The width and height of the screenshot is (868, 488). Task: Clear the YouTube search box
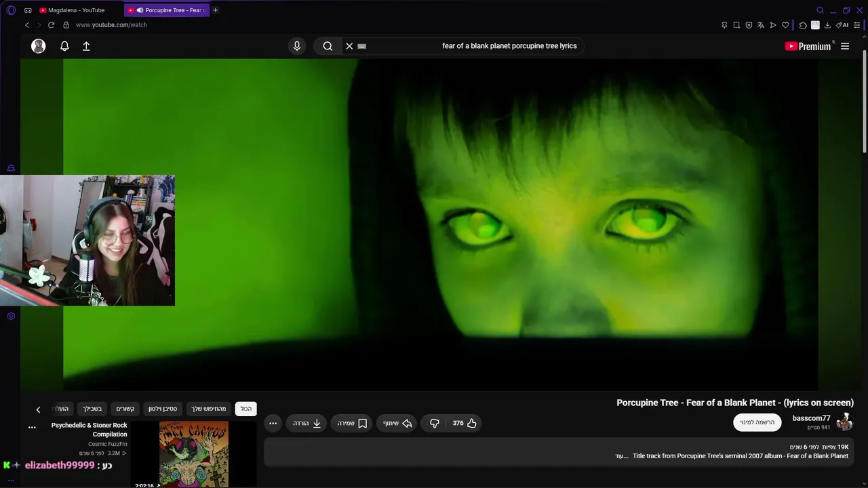349,46
